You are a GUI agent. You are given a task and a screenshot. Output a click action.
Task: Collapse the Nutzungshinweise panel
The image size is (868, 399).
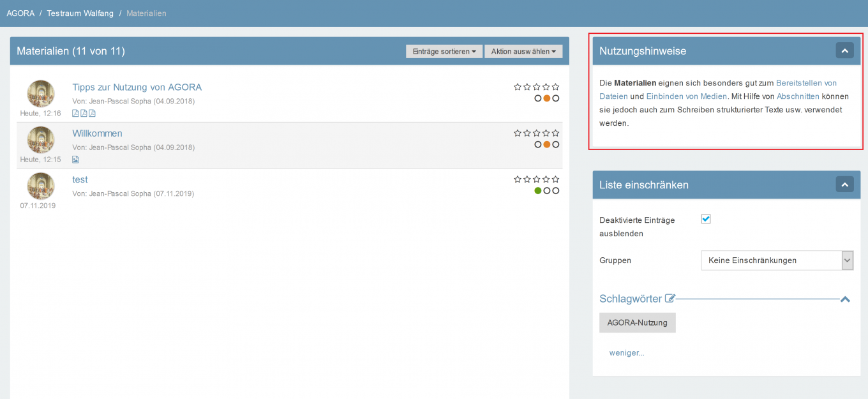pos(844,51)
